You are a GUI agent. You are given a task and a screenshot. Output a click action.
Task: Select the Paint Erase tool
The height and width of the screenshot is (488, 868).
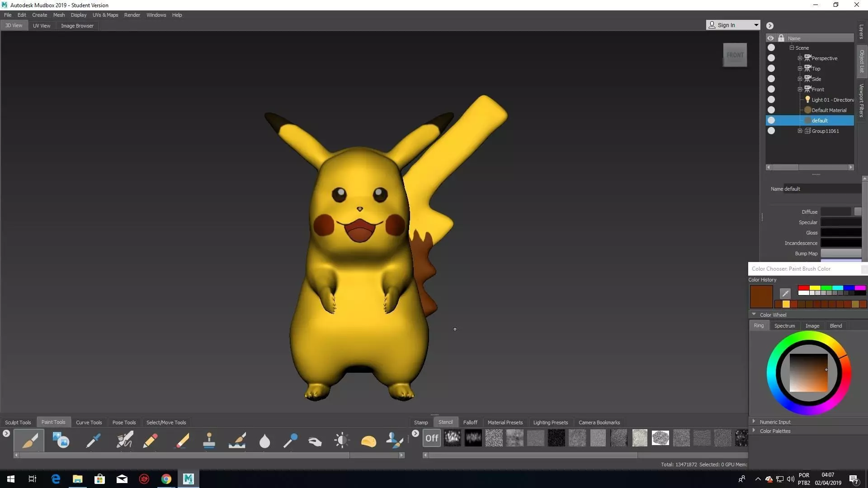[x=182, y=440]
